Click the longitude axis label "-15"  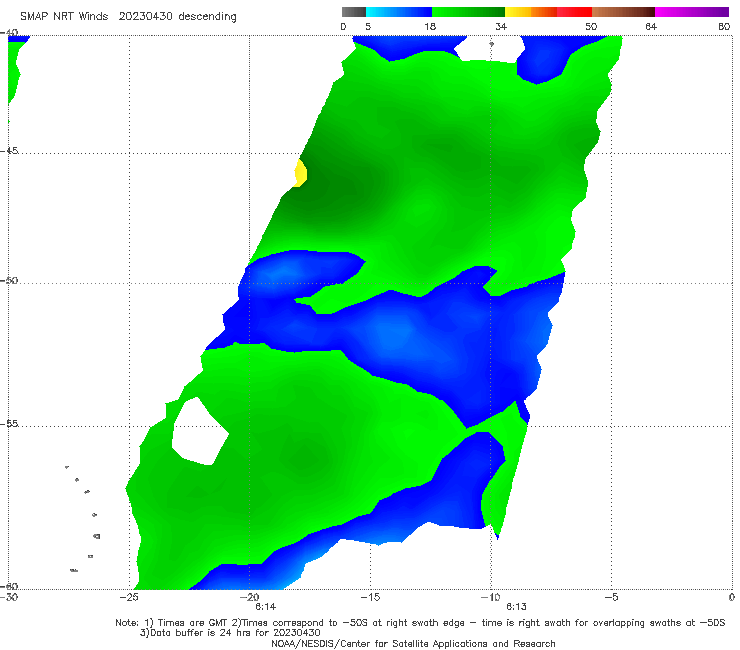coord(370,597)
